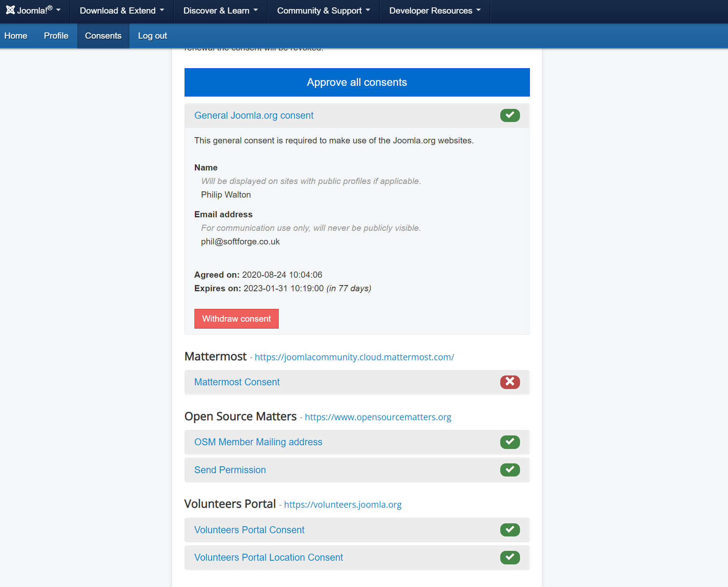Viewport: 728px width, 587px height.
Task: Open the Developer Resources dropdown
Action: tap(434, 11)
